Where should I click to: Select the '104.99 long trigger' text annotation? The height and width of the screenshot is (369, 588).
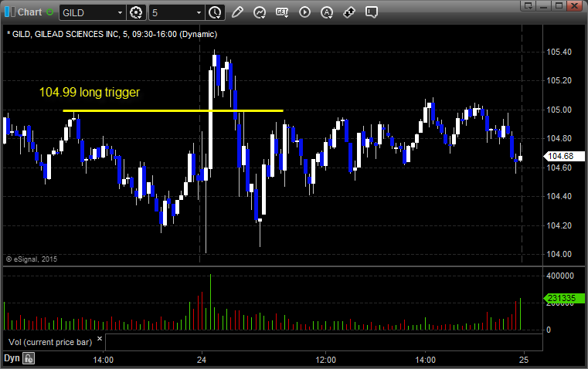click(90, 92)
